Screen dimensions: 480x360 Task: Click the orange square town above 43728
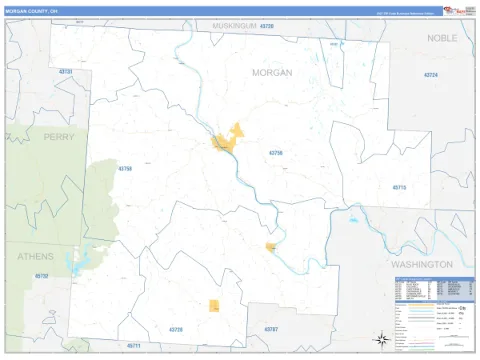coord(214,306)
